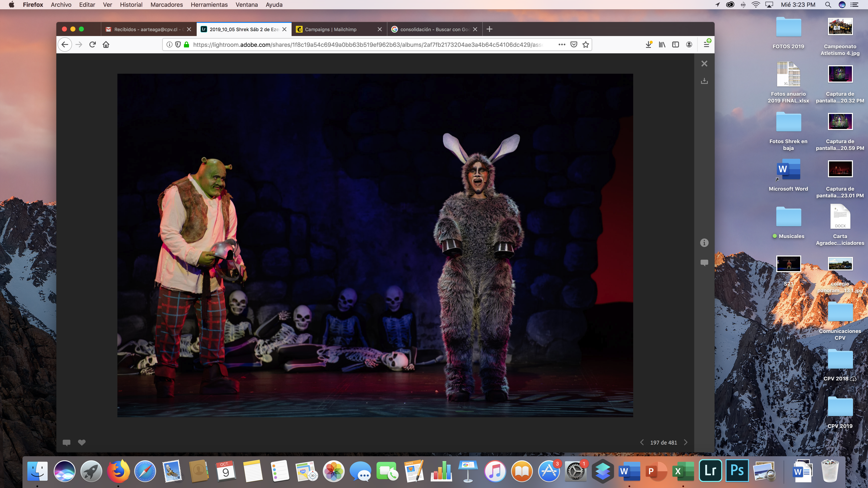Open Ventana menu
This screenshot has width=868, height=488.
pyautogui.click(x=247, y=5)
